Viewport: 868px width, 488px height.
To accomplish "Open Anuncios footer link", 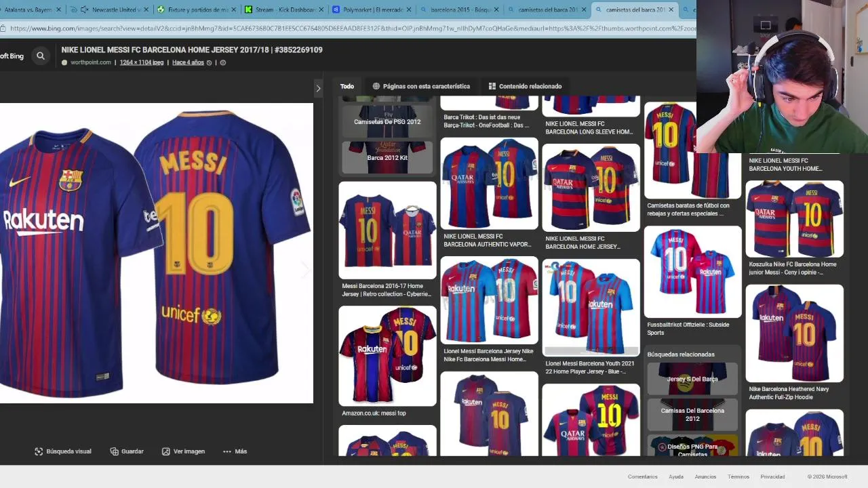I will click(x=705, y=476).
